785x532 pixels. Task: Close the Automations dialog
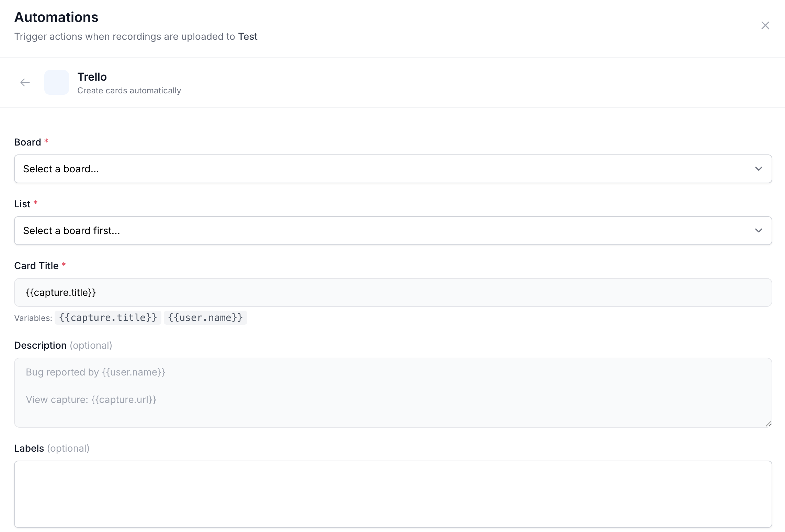765,25
